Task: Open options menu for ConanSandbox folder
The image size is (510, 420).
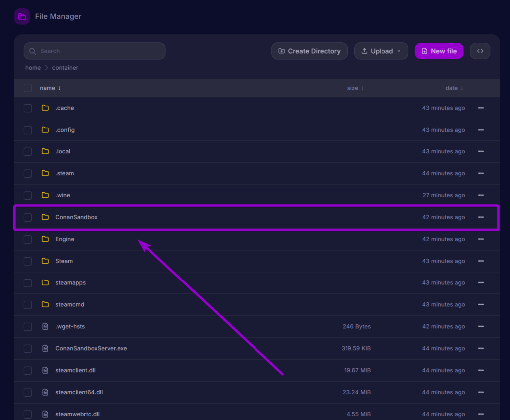Action: (x=481, y=217)
